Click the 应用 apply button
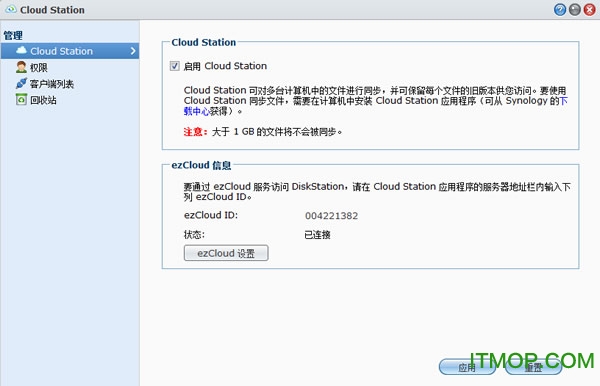 (466, 367)
